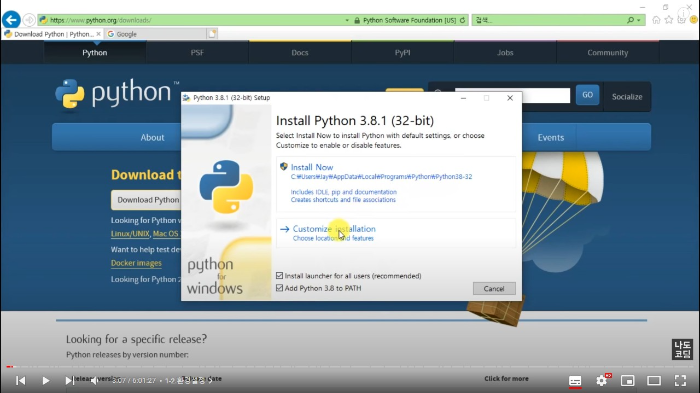Switch to the Google browser tab
Image resolution: width=700 pixels, height=393 pixels.
[155, 34]
